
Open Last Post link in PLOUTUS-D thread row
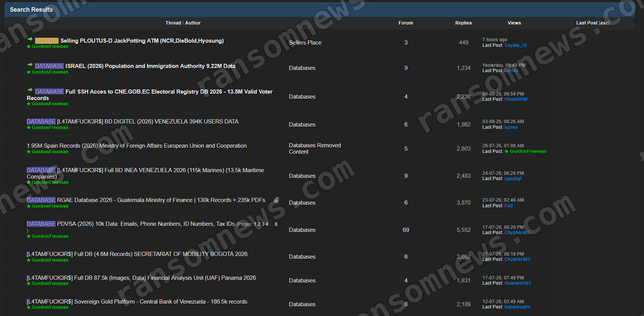pyautogui.click(x=492, y=45)
